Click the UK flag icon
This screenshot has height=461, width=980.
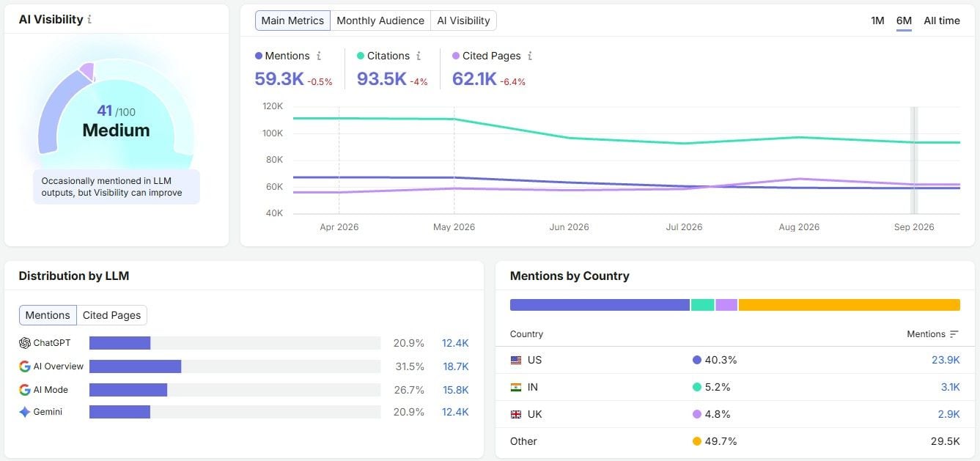coord(516,414)
